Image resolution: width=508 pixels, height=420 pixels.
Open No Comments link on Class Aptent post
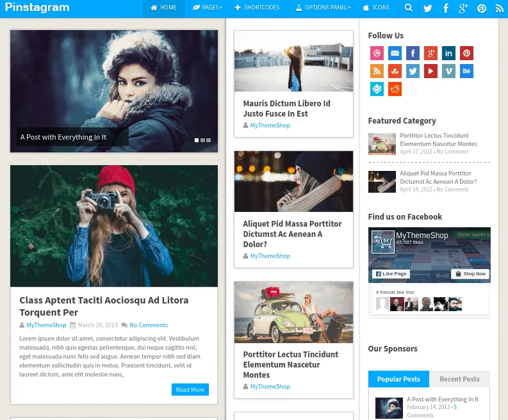(x=149, y=325)
